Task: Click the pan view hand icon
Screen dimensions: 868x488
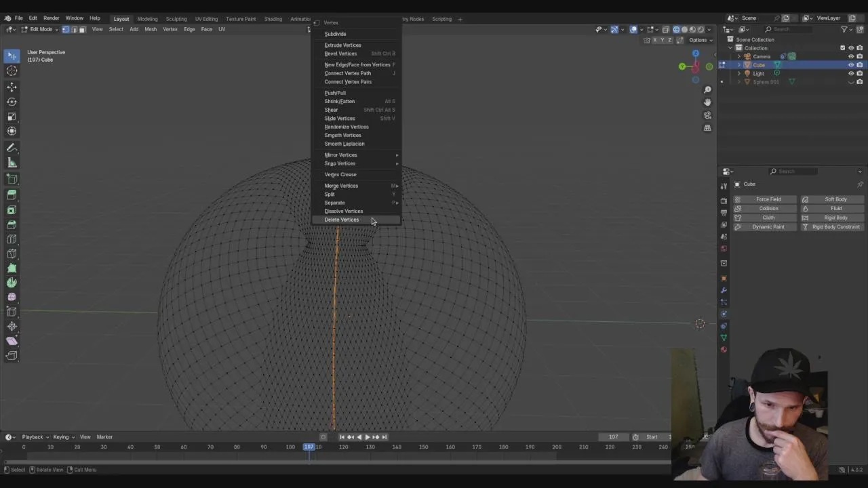Action: tap(707, 102)
